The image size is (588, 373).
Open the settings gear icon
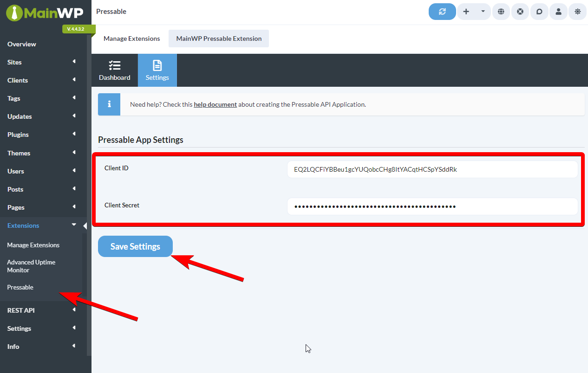[x=577, y=11]
